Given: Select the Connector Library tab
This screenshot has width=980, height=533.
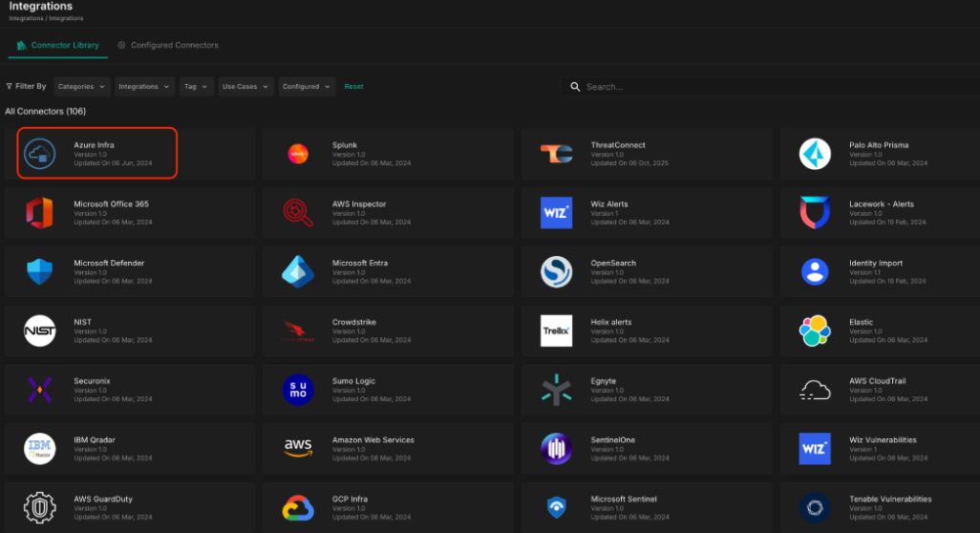Looking at the screenshot, I should 57,45.
